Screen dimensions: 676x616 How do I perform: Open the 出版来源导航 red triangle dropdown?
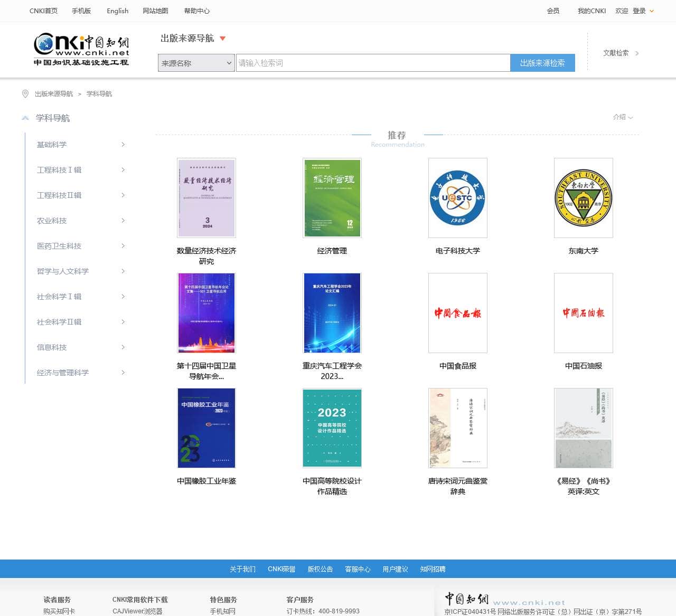[x=222, y=39]
